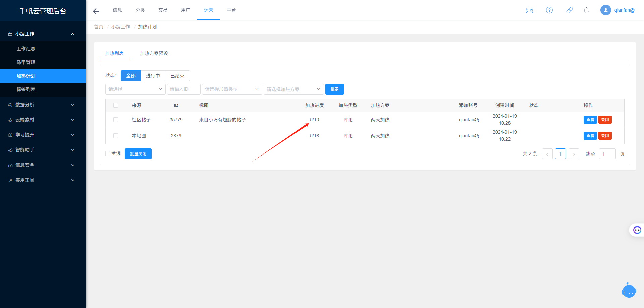Viewport: 644px width, 308px height.
Task: Click the 信息安全 sidebar icon
Action: 10,165
